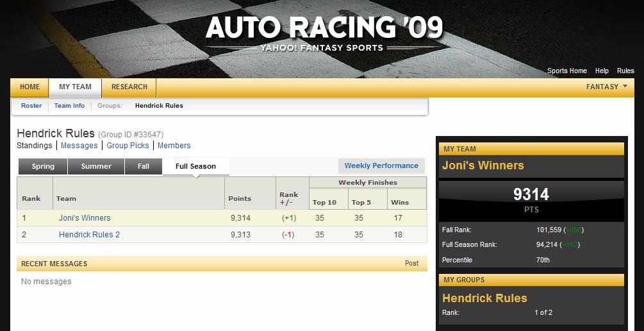Select the 18 wins cell

(397, 235)
